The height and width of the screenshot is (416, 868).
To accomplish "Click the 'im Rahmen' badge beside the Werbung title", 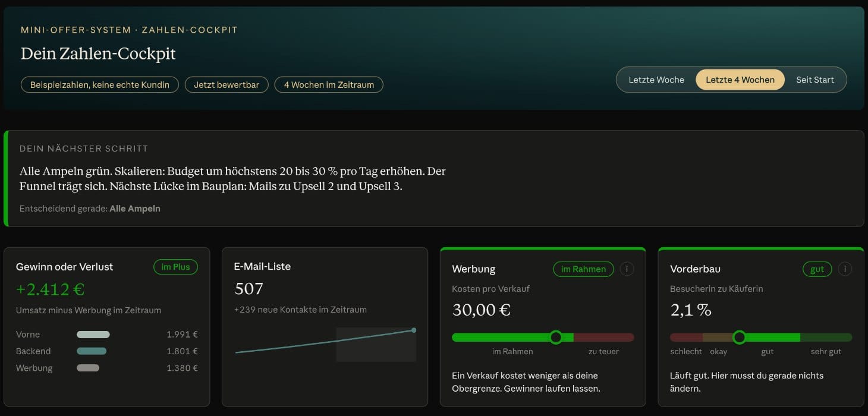I will pos(583,269).
